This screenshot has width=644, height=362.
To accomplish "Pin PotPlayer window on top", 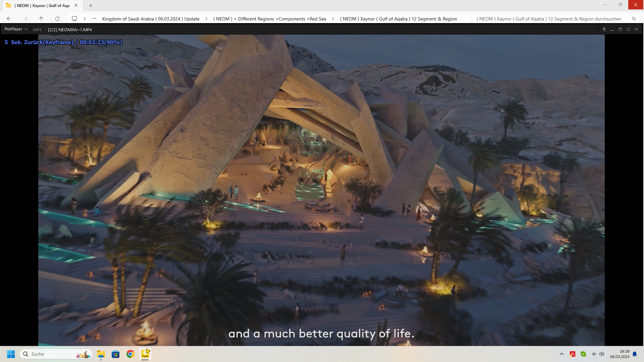I will point(604,29).
